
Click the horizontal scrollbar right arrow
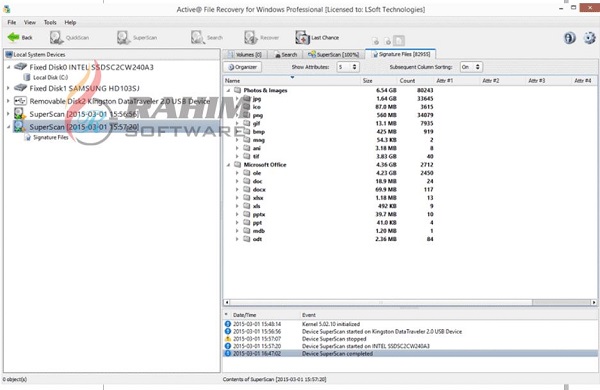tap(593, 302)
